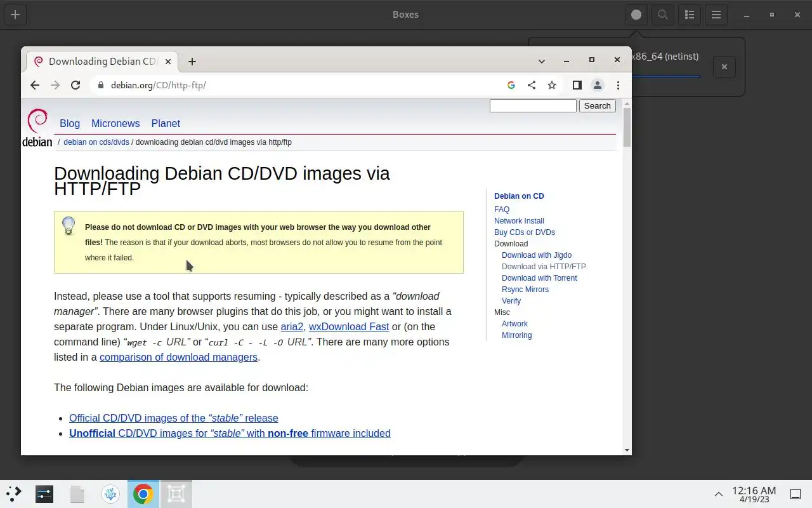Open blank file app in taskbar
This screenshot has width=812, height=508.
tap(77, 493)
